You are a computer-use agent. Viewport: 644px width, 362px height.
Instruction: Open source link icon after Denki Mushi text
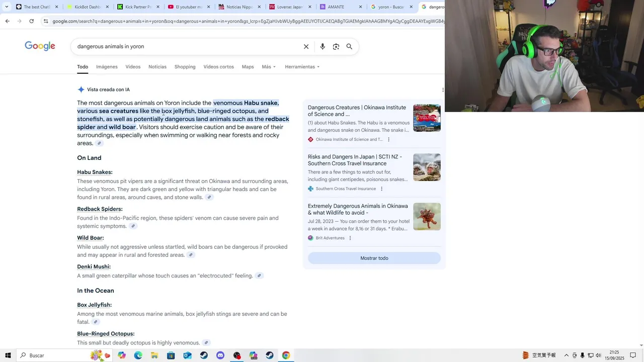(x=259, y=276)
